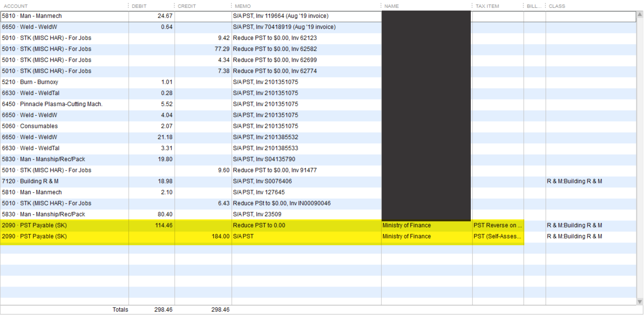Click the memo 'Reduce PST to $0.00, Inv 62582'
The width and height of the screenshot is (644, 315).
coord(275,49)
